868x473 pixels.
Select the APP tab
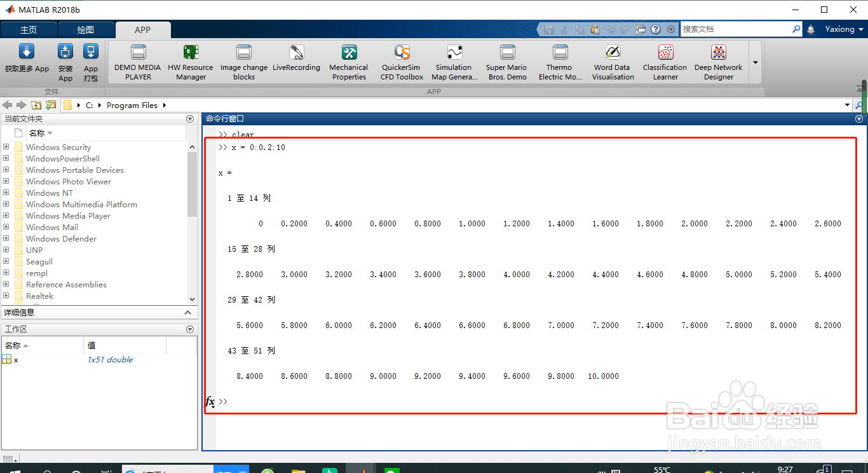[x=143, y=30]
